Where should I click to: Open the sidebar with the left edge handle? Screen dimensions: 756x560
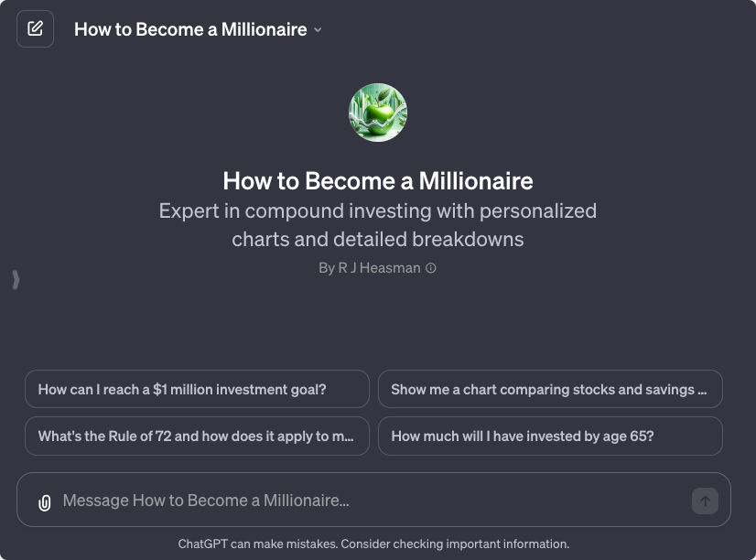[16, 280]
